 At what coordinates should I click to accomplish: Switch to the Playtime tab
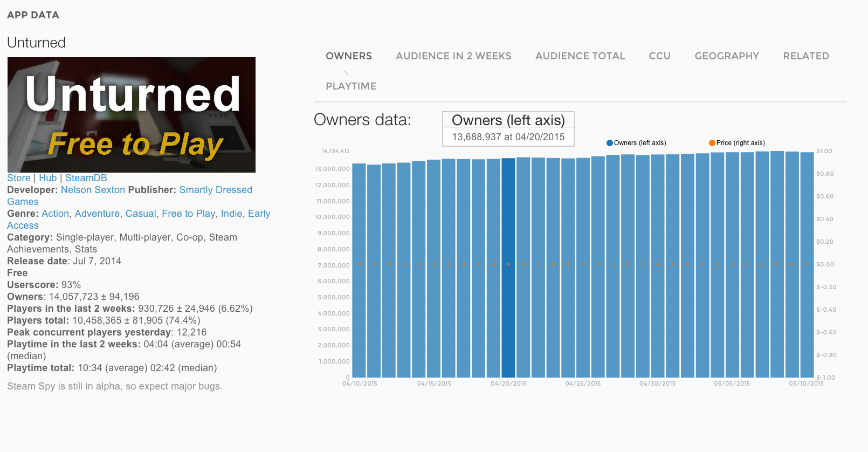tap(351, 86)
